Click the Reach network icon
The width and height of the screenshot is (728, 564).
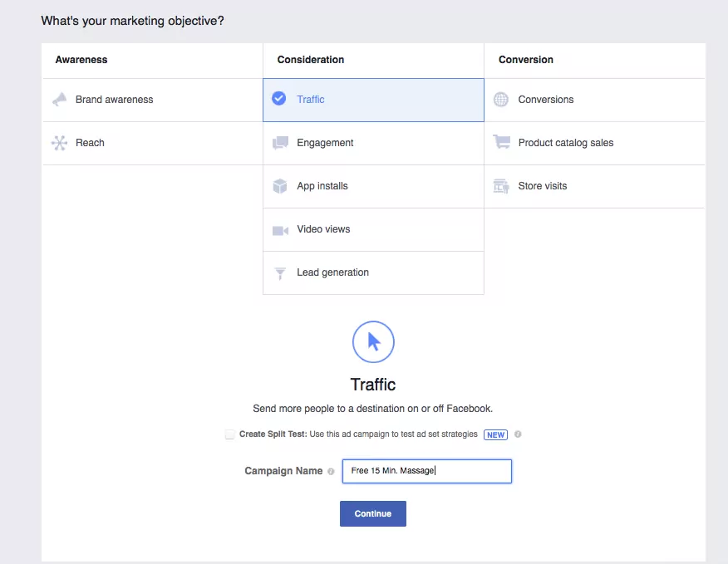59,143
